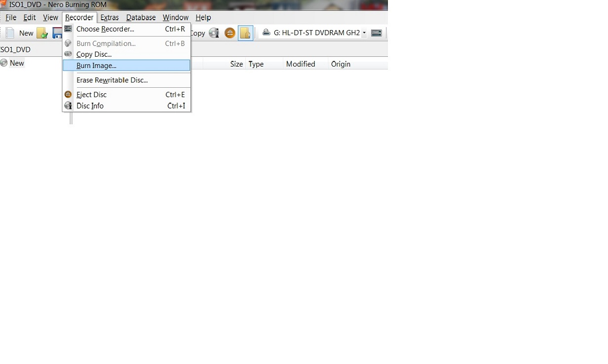Open the Database menu

click(x=141, y=17)
